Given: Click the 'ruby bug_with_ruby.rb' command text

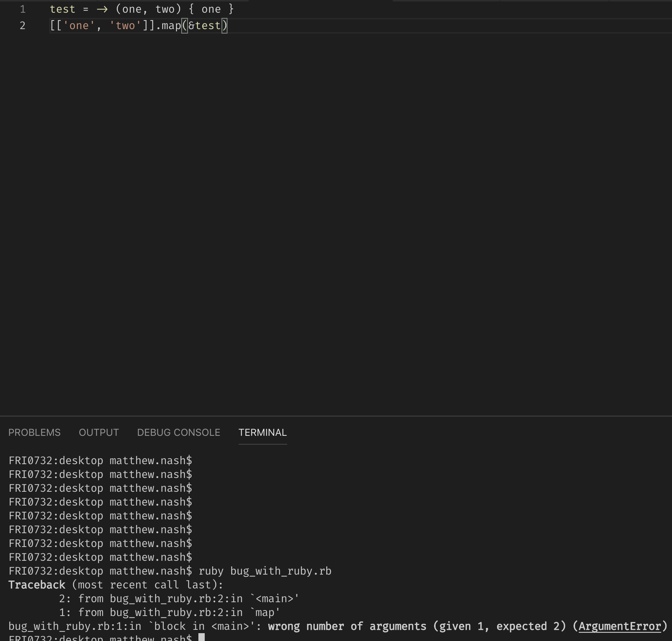Looking at the screenshot, I should coord(265,571).
